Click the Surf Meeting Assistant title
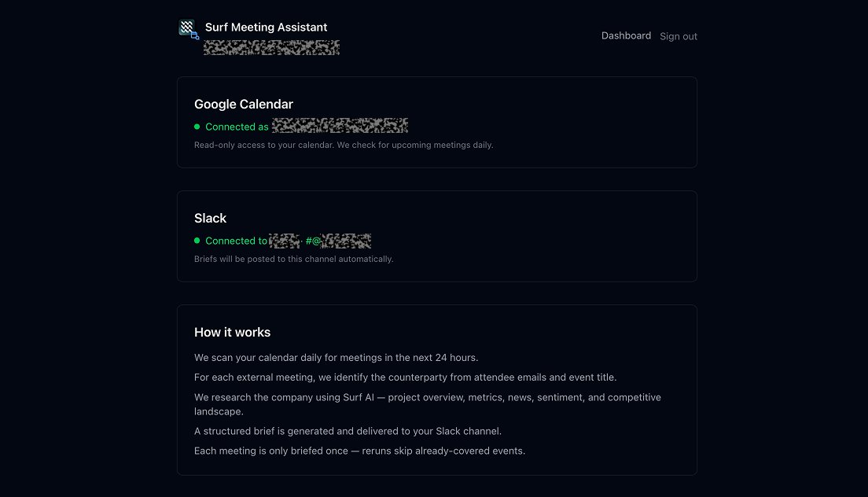 (266, 27)
